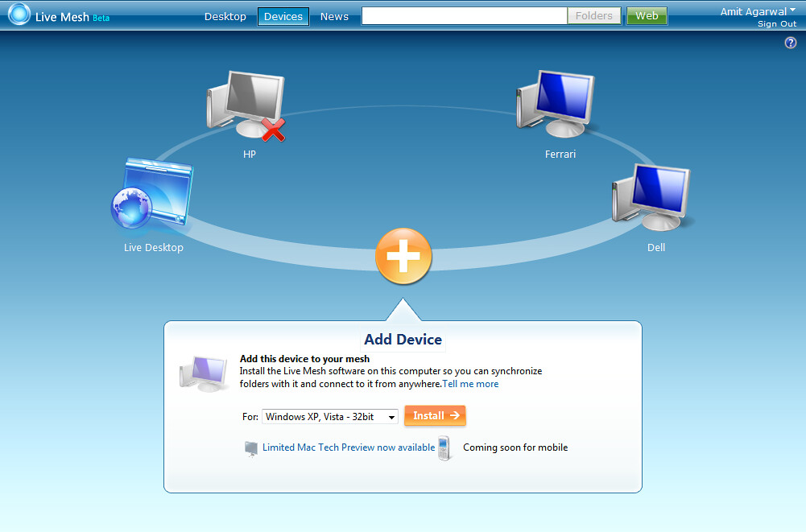Open the Limited Mac Tech Preview link
The image size is (806, 532).
point(348,447)
